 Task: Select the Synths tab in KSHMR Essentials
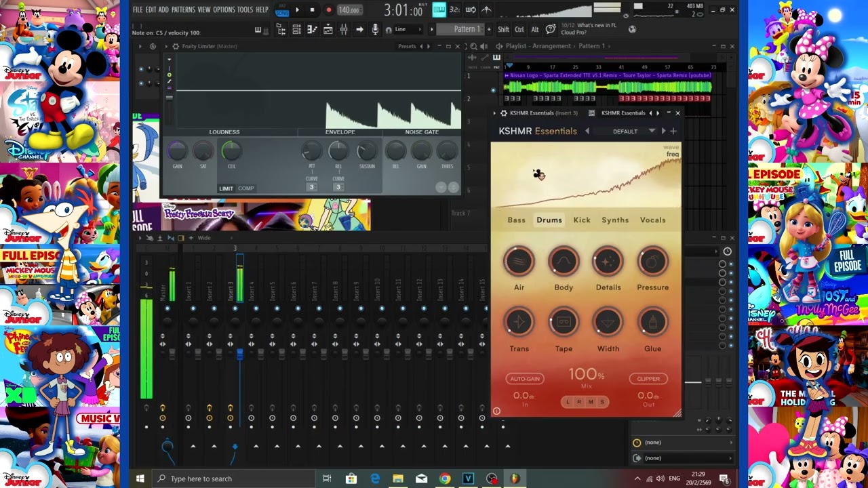(x=615, y=220)
